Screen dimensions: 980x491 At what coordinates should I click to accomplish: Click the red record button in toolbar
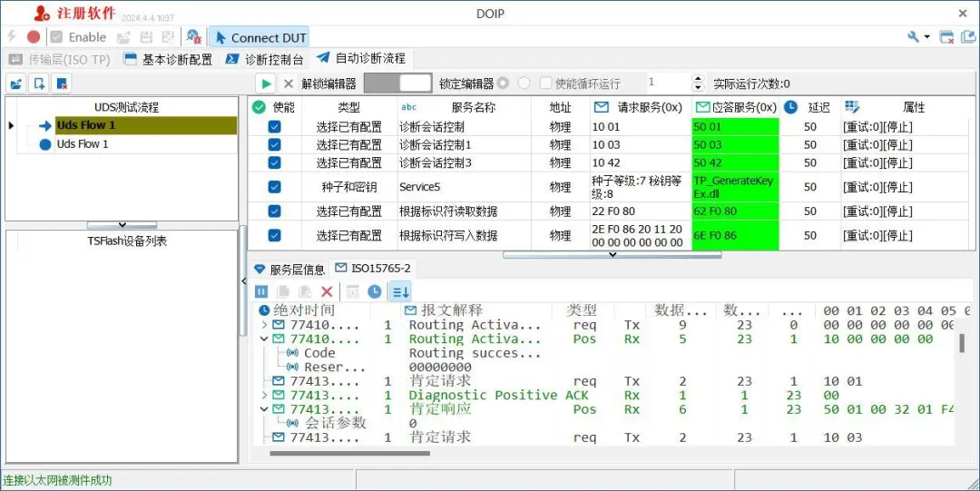pyautogui.click(x=34, y=37)
